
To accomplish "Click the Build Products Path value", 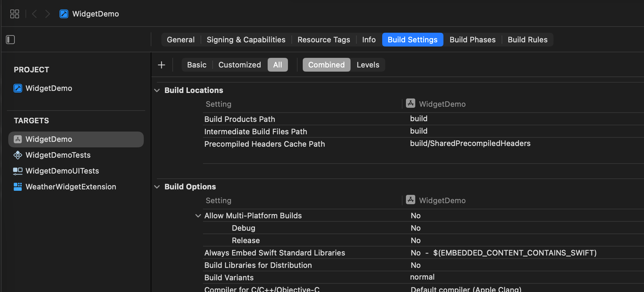I will click(x=419, y=119).
